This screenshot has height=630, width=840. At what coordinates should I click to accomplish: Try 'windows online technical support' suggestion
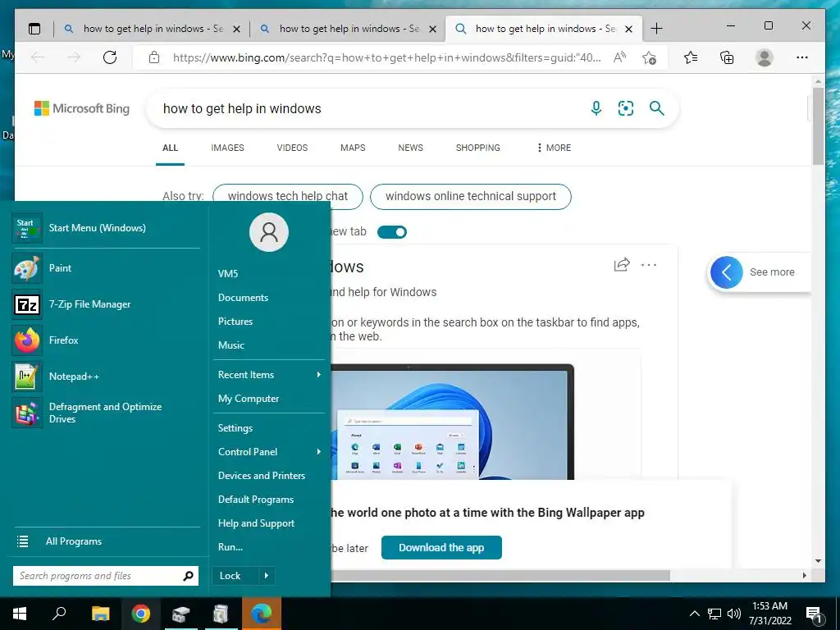click(x=471, y=196)
